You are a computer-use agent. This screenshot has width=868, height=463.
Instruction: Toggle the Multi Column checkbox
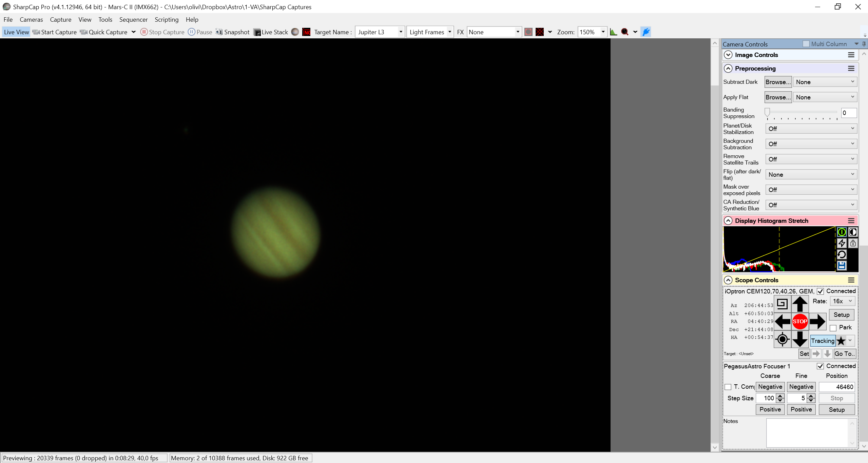pos(806,44)
